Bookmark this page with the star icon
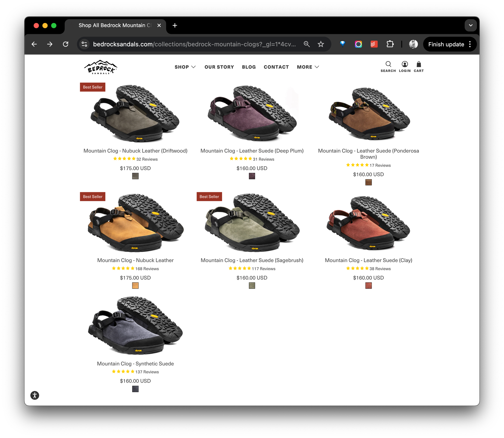Image resolution: width=504 pixels, height=438 pixels. [321, 44]
